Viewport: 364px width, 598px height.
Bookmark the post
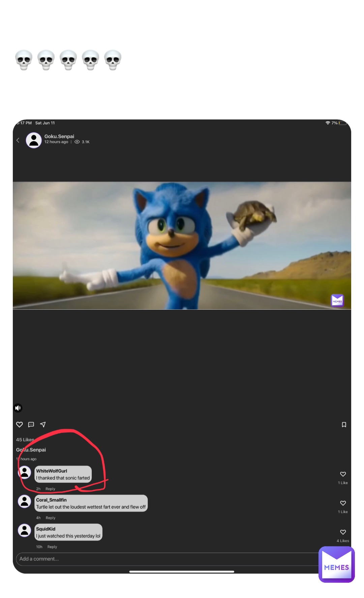point(344,425)
